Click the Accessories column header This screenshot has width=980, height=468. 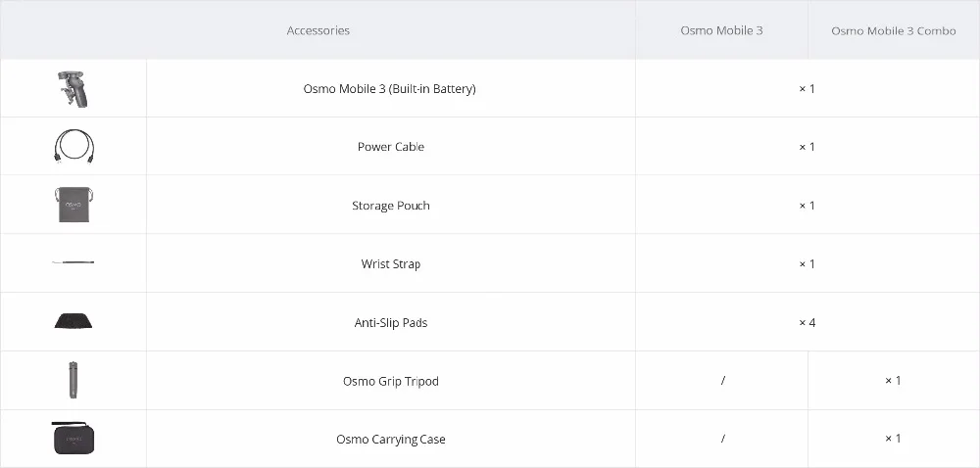pyautogui.click(x=318, y=30)
